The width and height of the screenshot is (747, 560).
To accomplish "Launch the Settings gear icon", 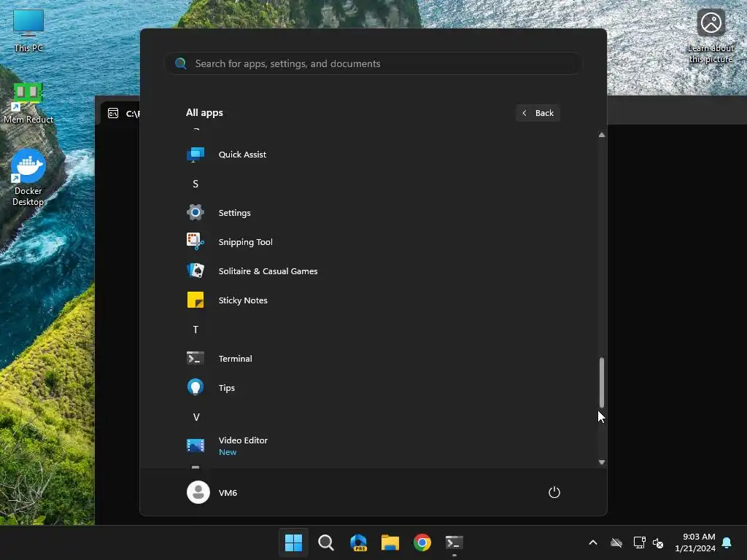I will pyautogui.click(x=196, y=212).
